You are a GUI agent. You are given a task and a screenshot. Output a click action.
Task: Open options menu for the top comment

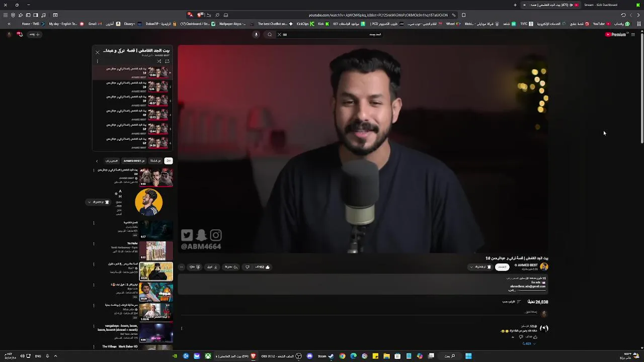pyautogui.click(x=182, y=329)
